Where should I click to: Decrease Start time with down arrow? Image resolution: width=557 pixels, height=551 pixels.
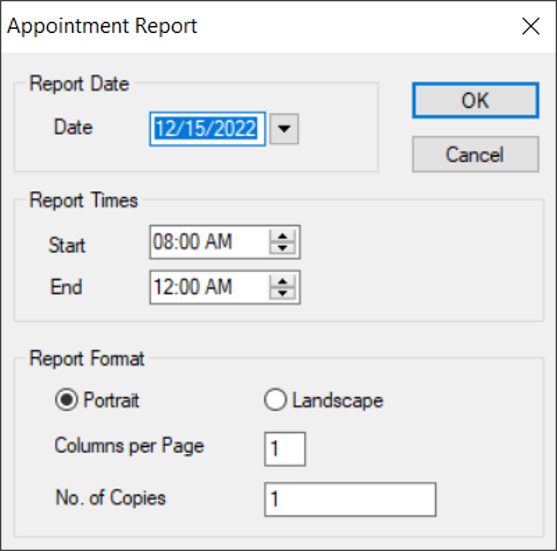point(282,248)
